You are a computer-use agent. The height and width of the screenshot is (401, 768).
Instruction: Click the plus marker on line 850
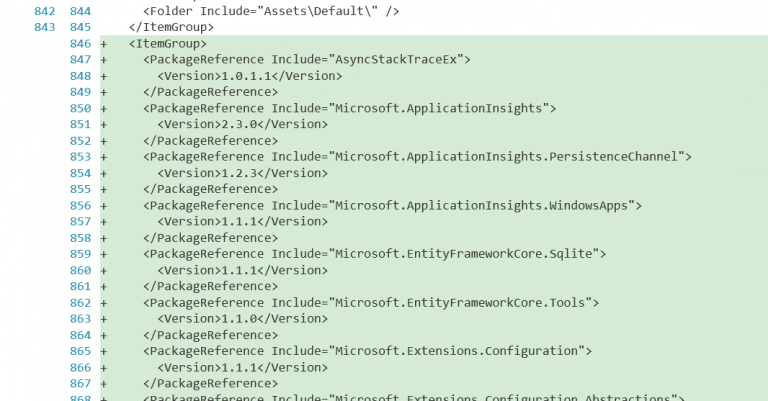pos(104,108)
